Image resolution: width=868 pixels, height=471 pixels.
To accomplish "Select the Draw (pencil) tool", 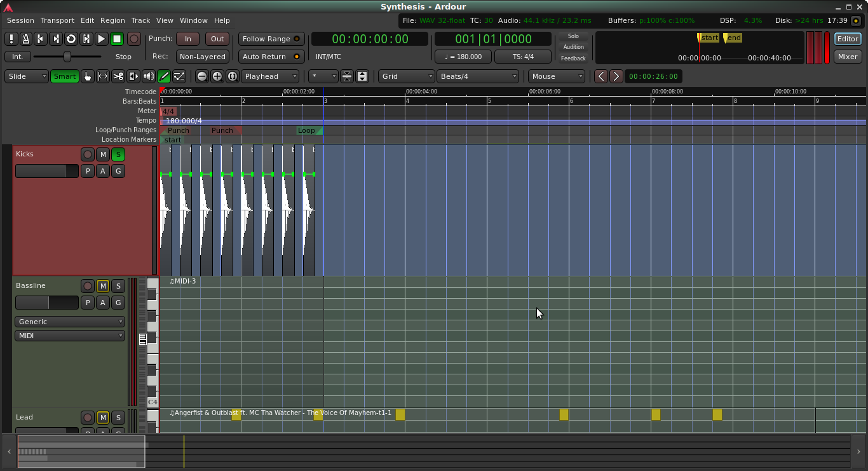I will (164, 76).
